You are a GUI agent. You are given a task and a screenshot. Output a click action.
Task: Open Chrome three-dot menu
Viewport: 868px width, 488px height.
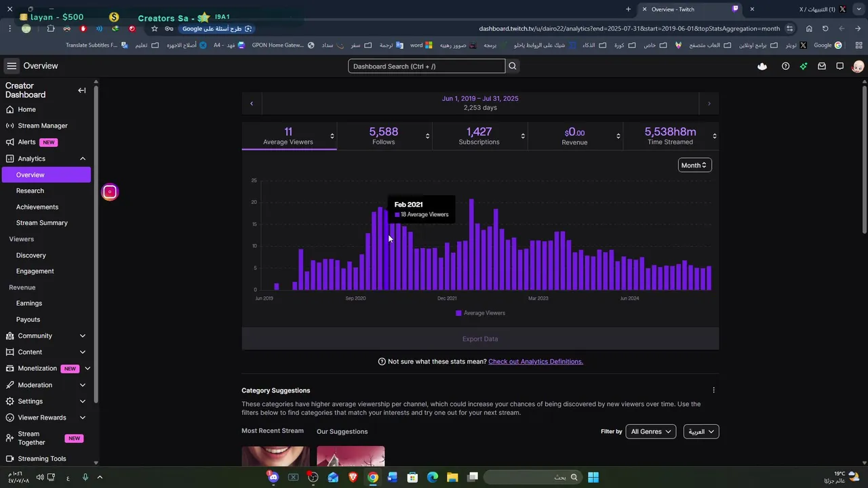(x=9, y=28)
